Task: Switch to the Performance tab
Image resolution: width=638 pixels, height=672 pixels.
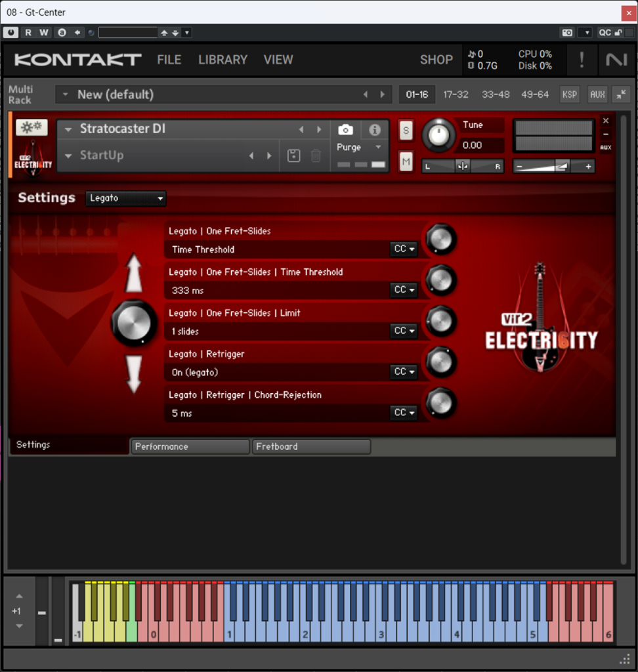Action: point(190,446)
